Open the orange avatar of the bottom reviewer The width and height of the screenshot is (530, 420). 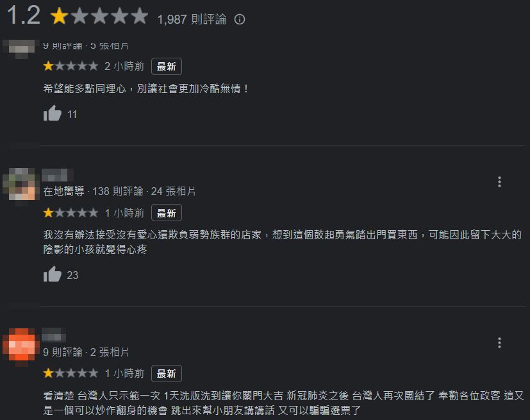21,343
